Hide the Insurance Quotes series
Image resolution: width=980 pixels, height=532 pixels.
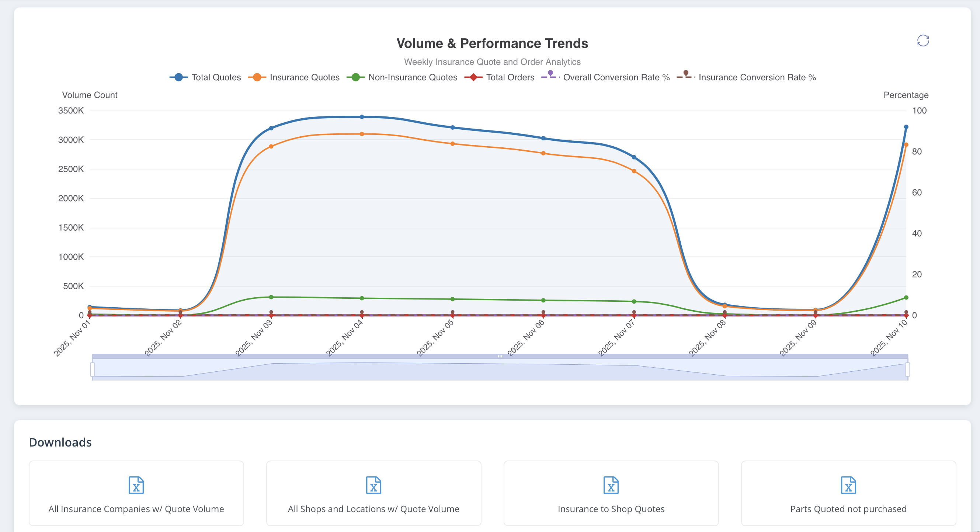pyautogui.click(x=294, y=77)
